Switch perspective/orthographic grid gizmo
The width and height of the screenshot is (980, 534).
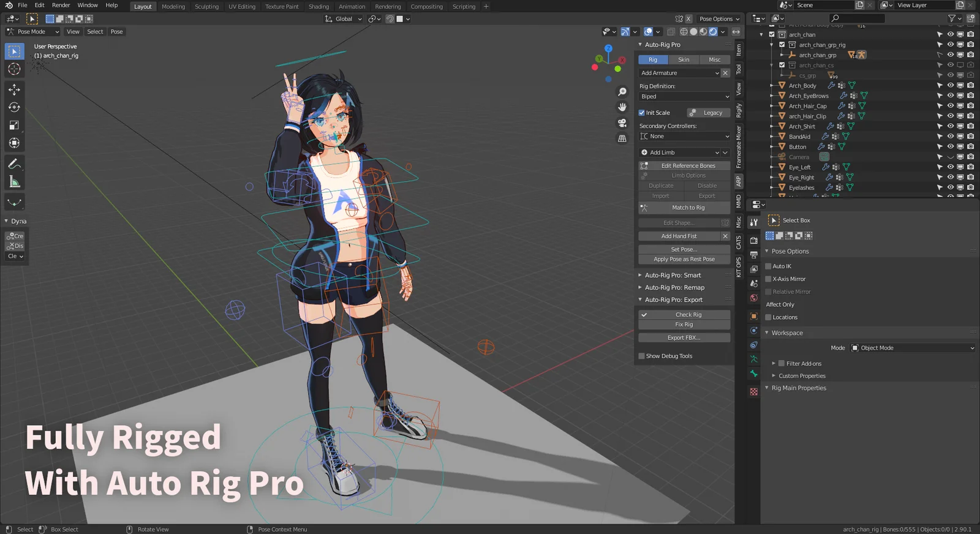622,138
